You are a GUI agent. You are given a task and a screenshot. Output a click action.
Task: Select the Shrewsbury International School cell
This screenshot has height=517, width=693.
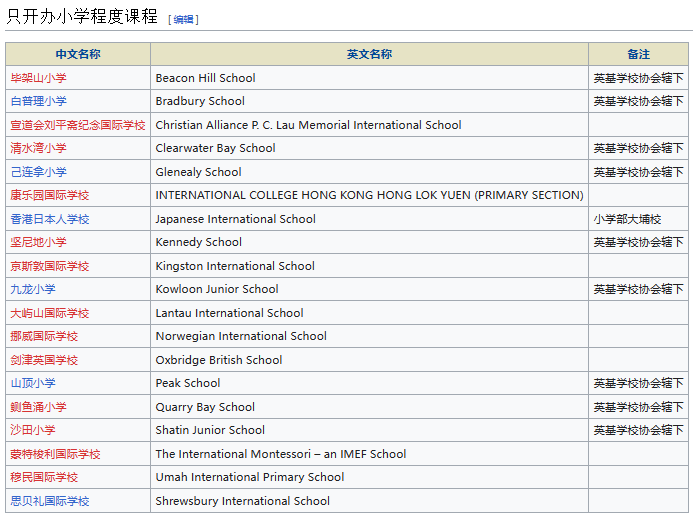(x=369, y=501)
